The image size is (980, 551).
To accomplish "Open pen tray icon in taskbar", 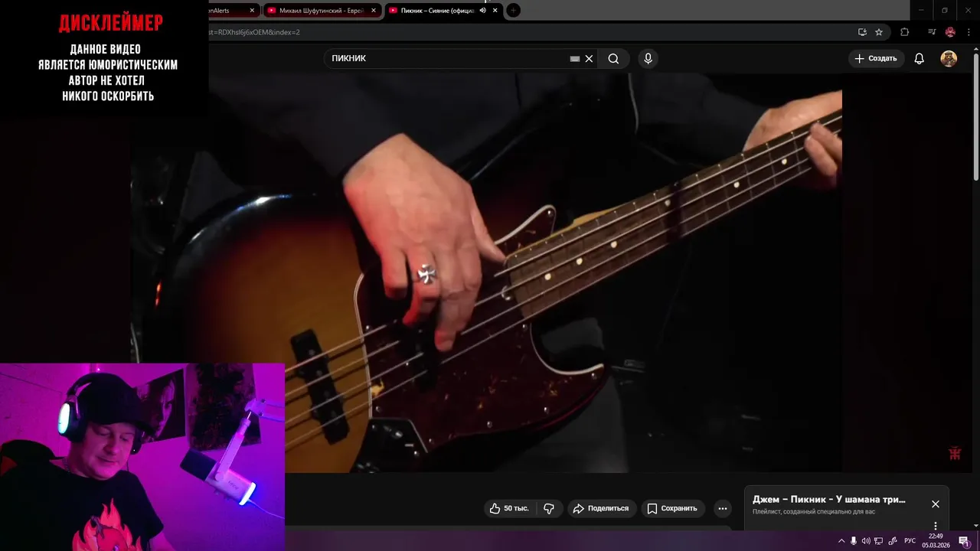I will (892, 541).
